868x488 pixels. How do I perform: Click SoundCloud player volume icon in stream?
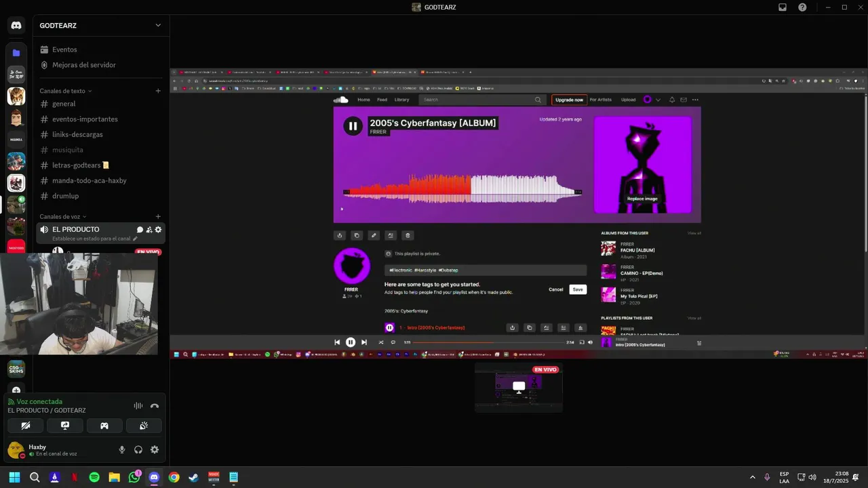point(590,342)
